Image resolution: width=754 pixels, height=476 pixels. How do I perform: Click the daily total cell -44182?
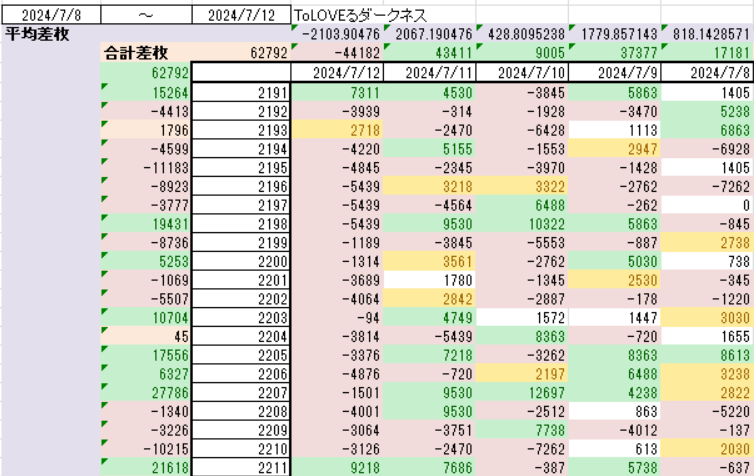(x=339, y=54)
